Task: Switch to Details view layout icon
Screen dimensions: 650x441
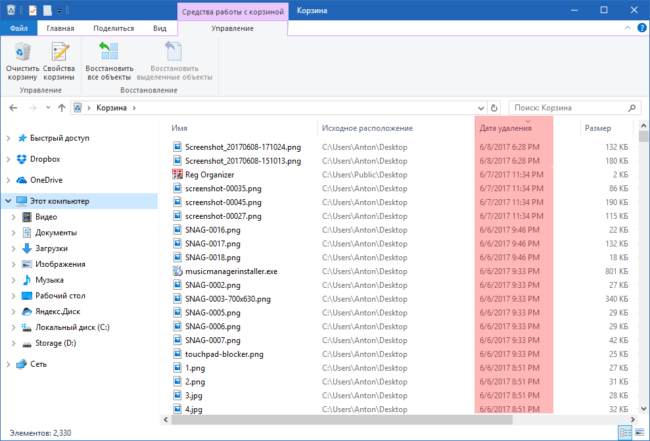Action: [x=625, y=433]
